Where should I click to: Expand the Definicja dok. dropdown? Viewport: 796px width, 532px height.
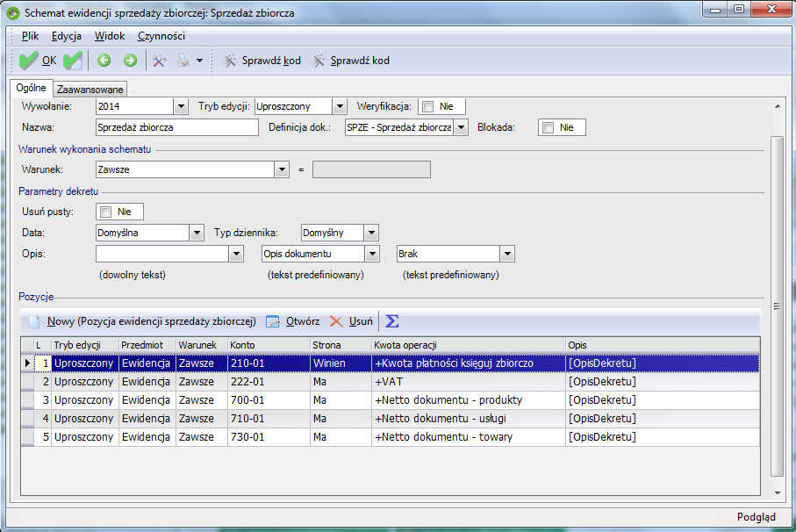coord(461,127)
